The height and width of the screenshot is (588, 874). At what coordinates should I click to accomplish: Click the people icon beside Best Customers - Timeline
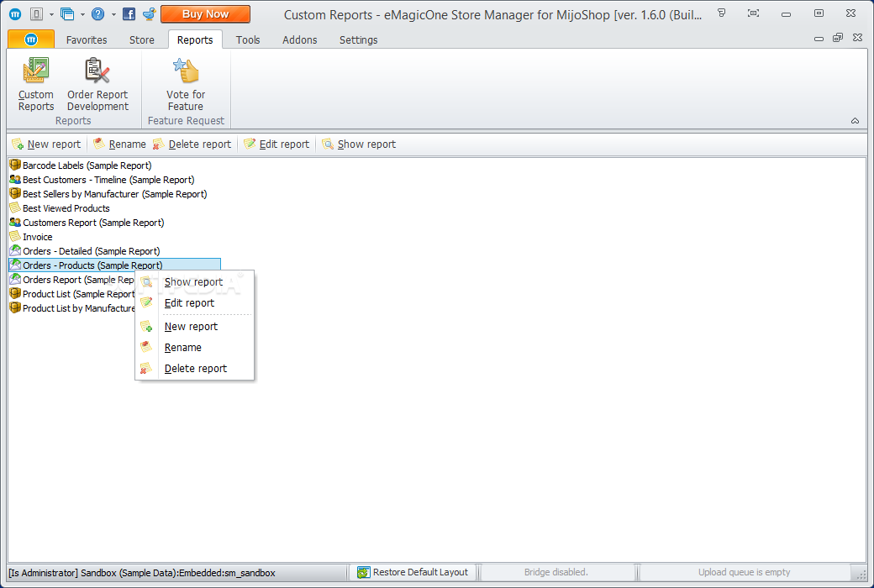(15, 180)
